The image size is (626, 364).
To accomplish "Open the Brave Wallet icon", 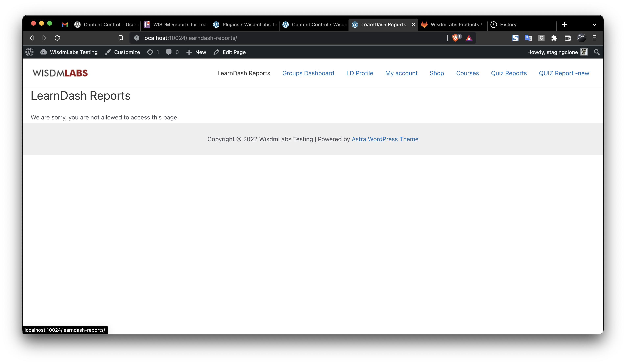I will pos(568,38).
